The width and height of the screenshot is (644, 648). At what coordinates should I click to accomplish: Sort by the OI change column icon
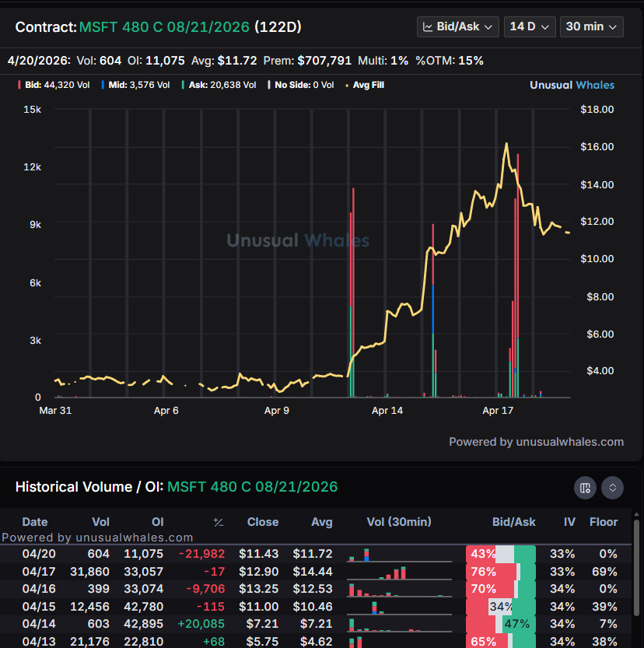(x=219, y=523)
